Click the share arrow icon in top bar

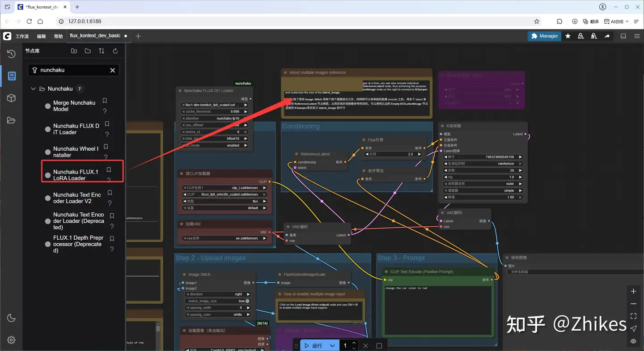point(607,36)
